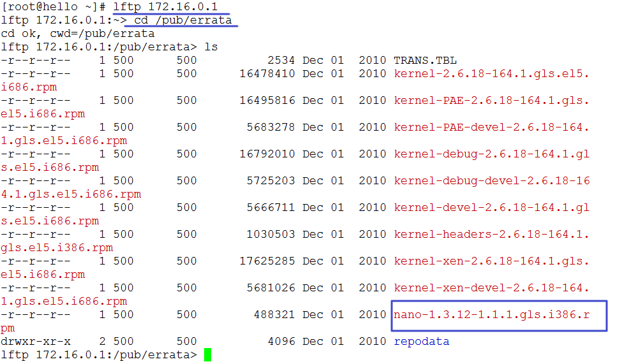This screenshot has height=364, width=622.
Task: Click the file size 16495816
Action: pos(267,101)
